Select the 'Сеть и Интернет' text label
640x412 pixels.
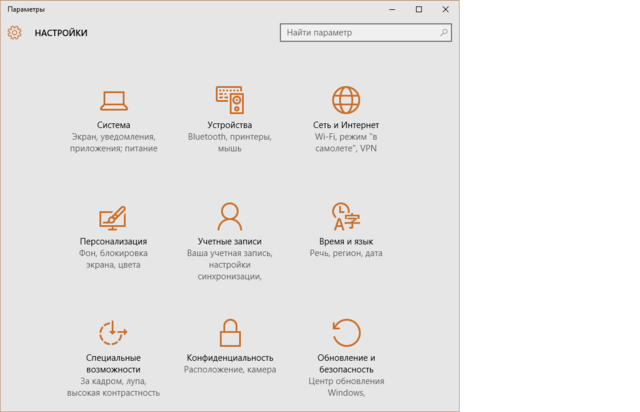[345, 125]
